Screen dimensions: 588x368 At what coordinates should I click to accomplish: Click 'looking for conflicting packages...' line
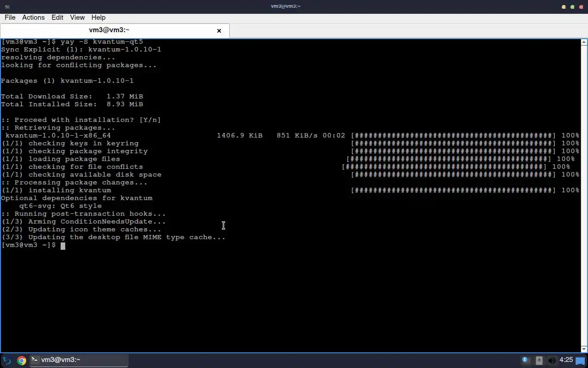(79, 65)
